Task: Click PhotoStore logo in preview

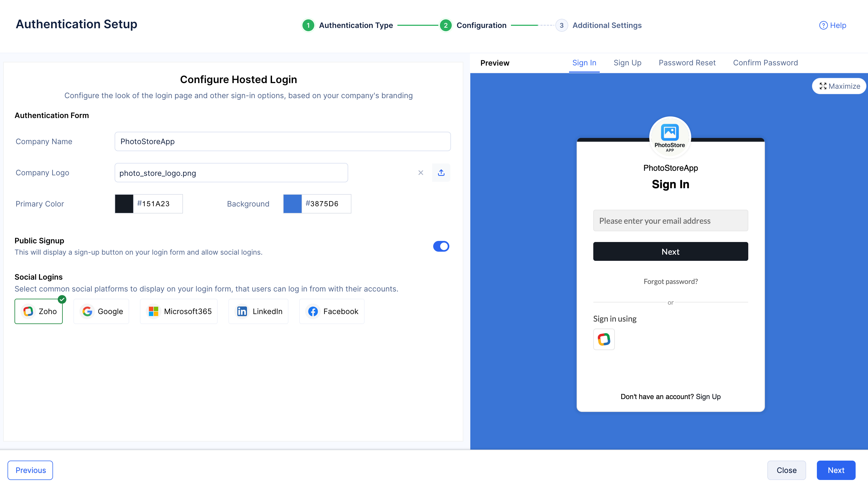Action: point(670,137)
